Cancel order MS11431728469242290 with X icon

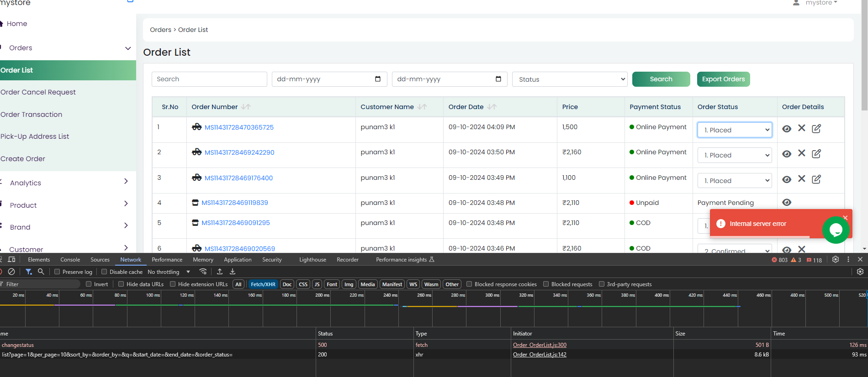point(802,153)
